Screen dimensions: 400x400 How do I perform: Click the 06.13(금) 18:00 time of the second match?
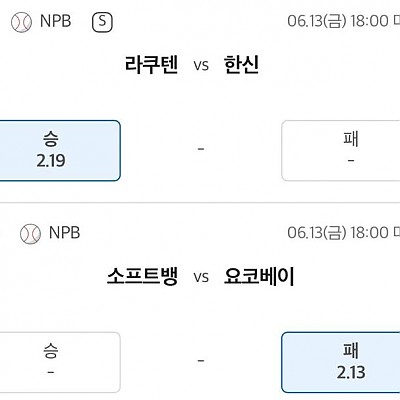pos(338,233)
